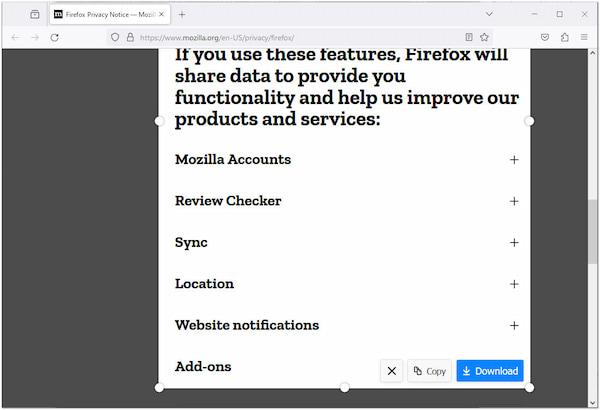Expand the Review Checker section
Screen dimensions: 600x410
pos(514,201)
